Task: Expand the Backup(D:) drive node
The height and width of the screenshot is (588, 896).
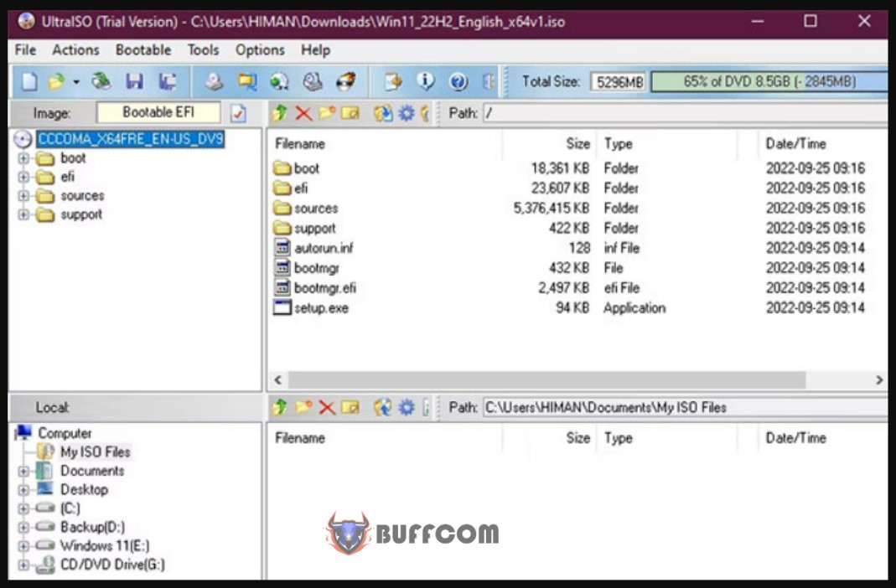Action: pyautogui.click(x=23, y=527)
